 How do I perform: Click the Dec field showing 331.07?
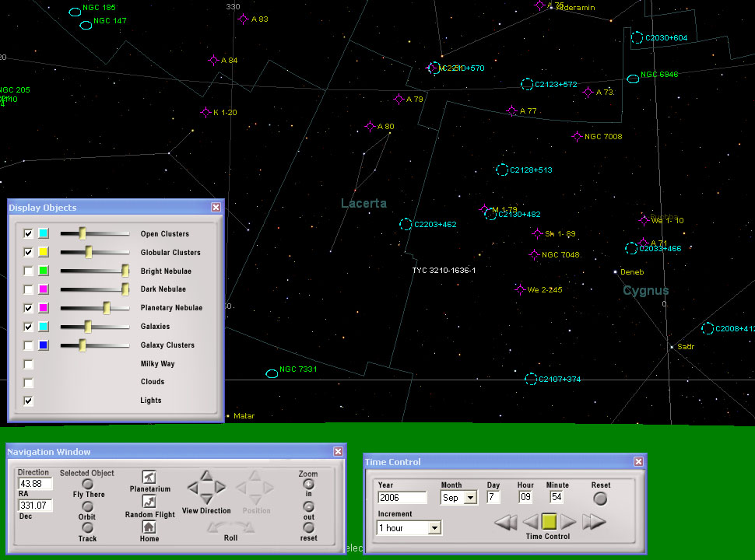[35, 506]
